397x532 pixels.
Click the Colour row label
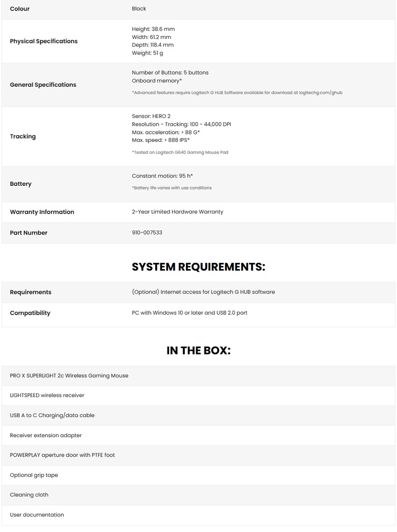click(20, 9)
